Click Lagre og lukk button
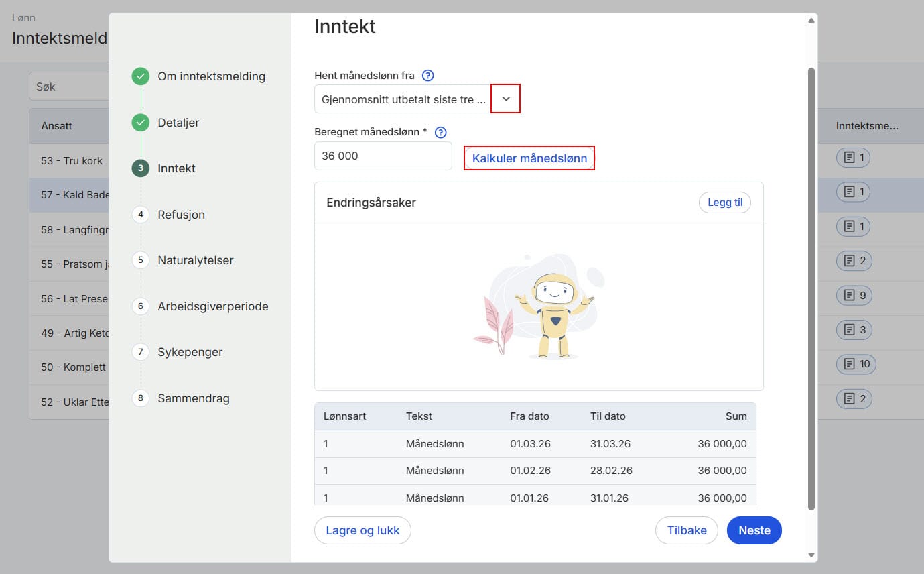The width and height of the screenshot is (924, 574). pyautogui.click(x=362, y=530)
